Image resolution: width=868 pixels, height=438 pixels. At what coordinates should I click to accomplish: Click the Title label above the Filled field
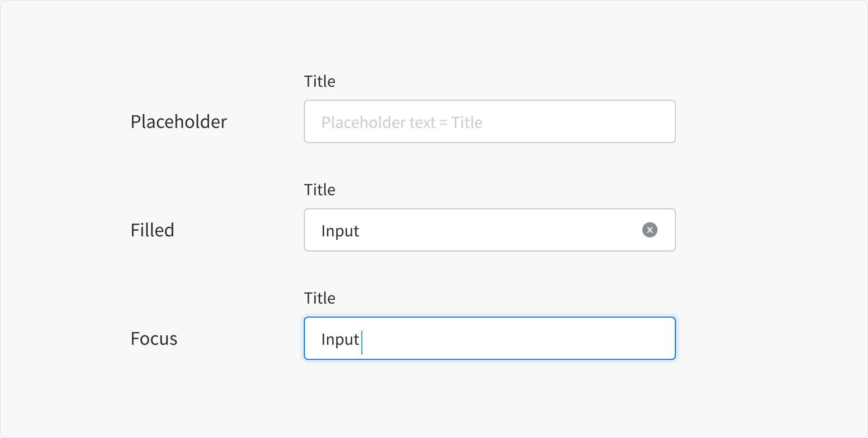(x=319, y=190)
